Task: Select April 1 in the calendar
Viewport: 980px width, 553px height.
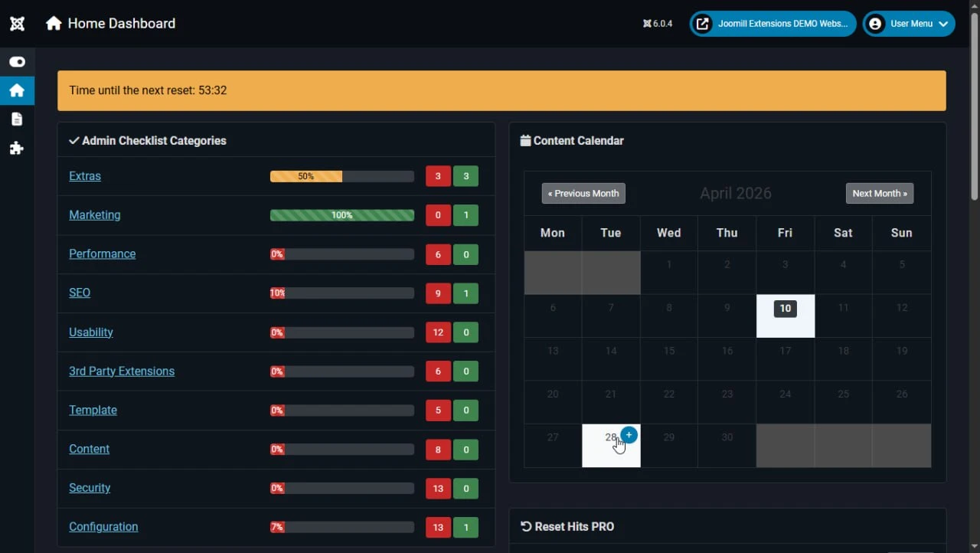Action: tap(669, 272)
